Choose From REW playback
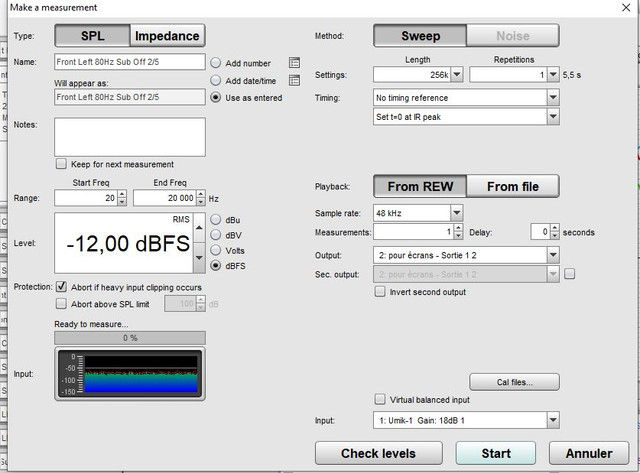The height and width of the screenshot is (473, 640). point(420,187)
